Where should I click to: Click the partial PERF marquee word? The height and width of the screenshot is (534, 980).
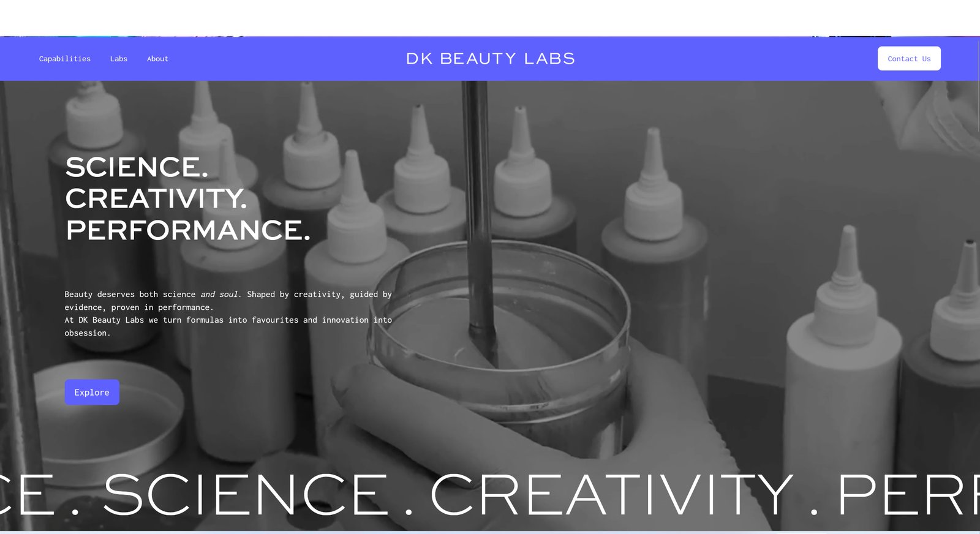click(x=908, y=494)
